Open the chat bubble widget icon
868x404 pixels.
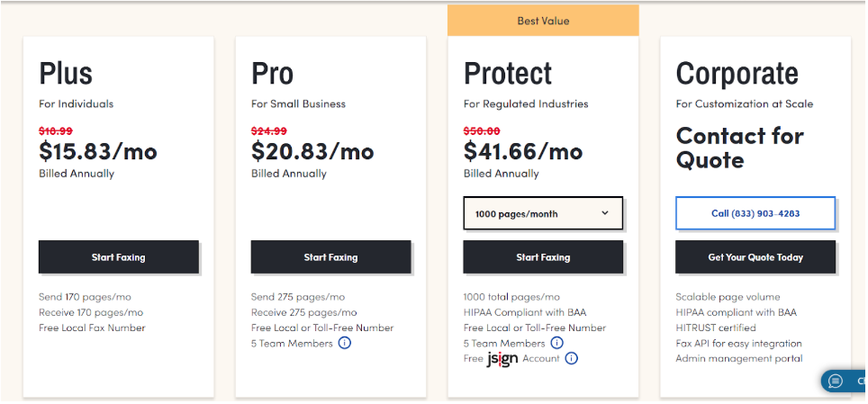pyautogui.click(x=836, y=382)
